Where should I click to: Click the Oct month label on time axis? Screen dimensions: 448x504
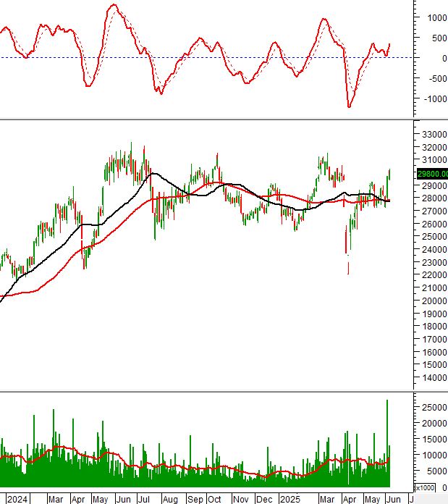[215, 499]
